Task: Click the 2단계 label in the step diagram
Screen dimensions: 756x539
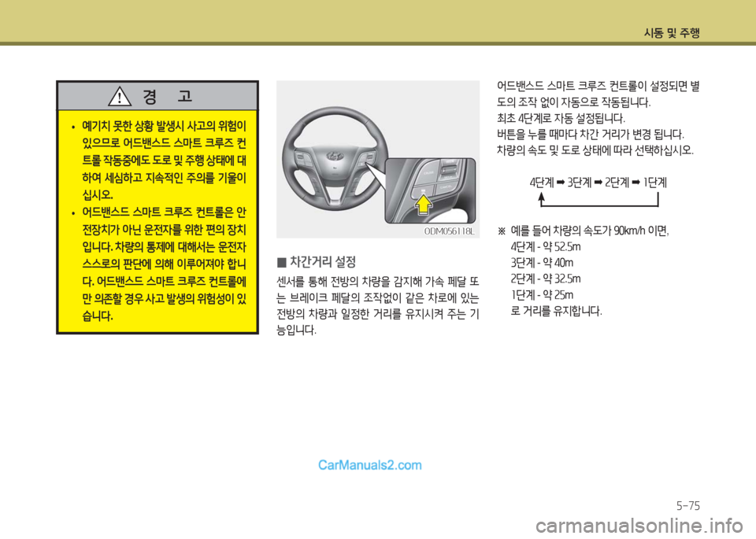Action: (x=617, y=183)
